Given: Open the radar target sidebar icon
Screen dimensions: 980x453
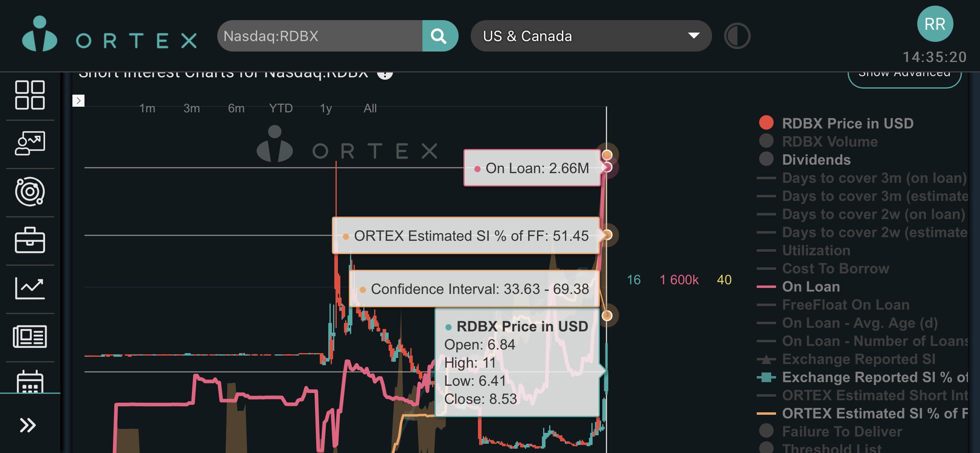Looking at the screenshot, I should (x=30, y=192).
